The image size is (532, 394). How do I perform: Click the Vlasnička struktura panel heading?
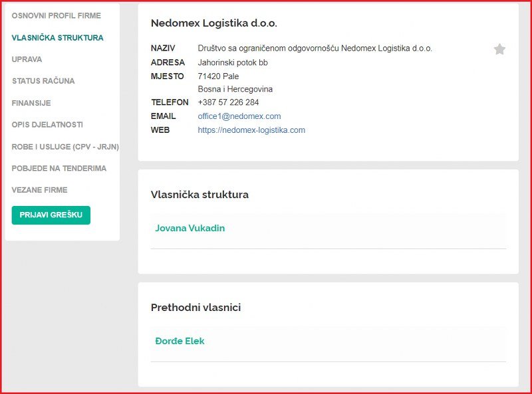pyautogui.click(x=200, y=195)
